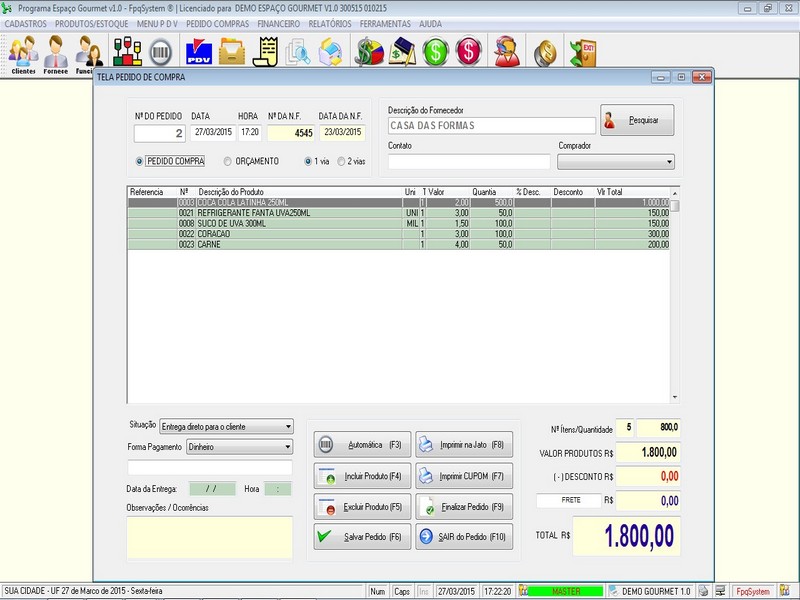Open the Clientes toolbar icon
Viewport: 800px width, 600px height.
coord(23,54)
